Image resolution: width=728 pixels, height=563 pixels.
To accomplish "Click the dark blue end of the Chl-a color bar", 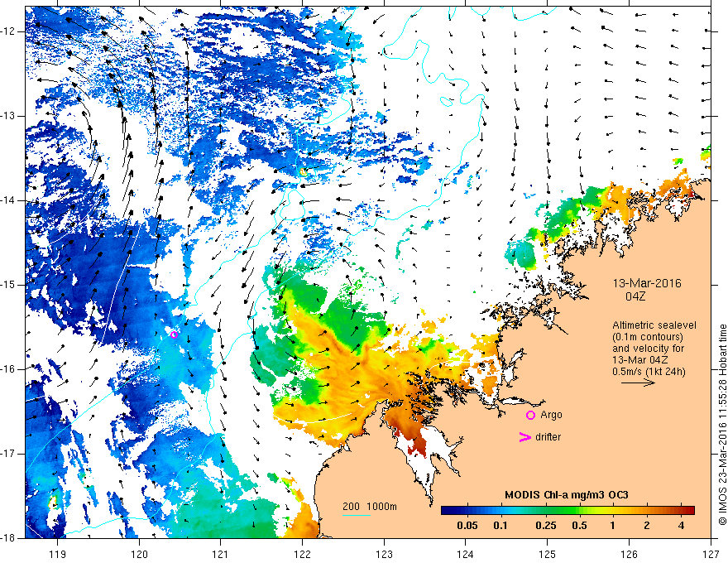I will [447, 511].
